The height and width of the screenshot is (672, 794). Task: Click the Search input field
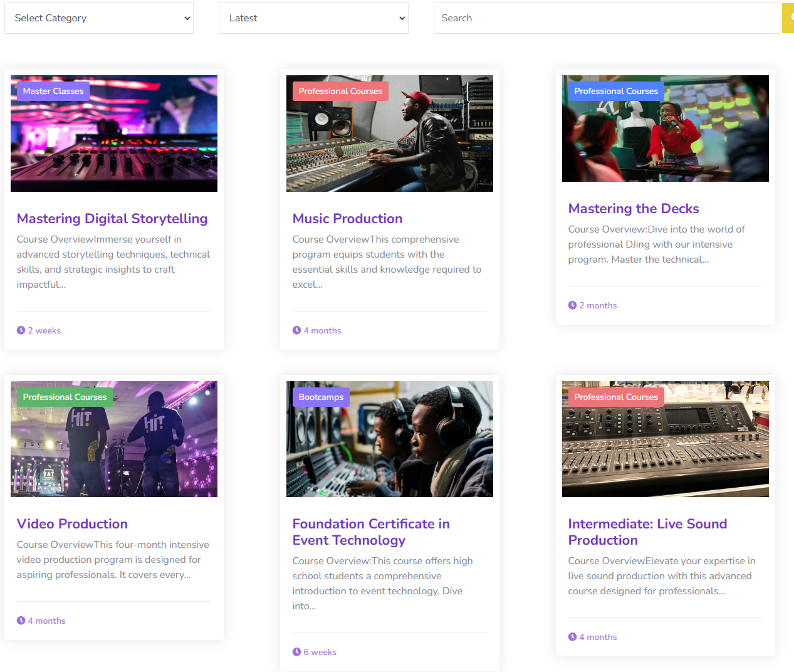607,18
